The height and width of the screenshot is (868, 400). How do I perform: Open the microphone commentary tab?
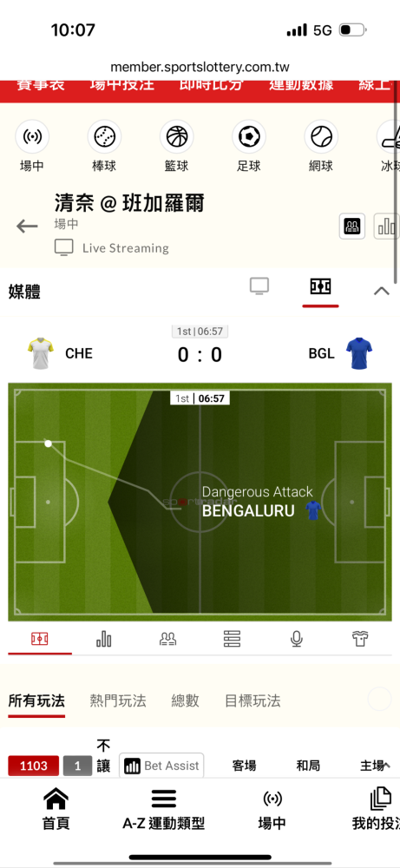[296, 640]
